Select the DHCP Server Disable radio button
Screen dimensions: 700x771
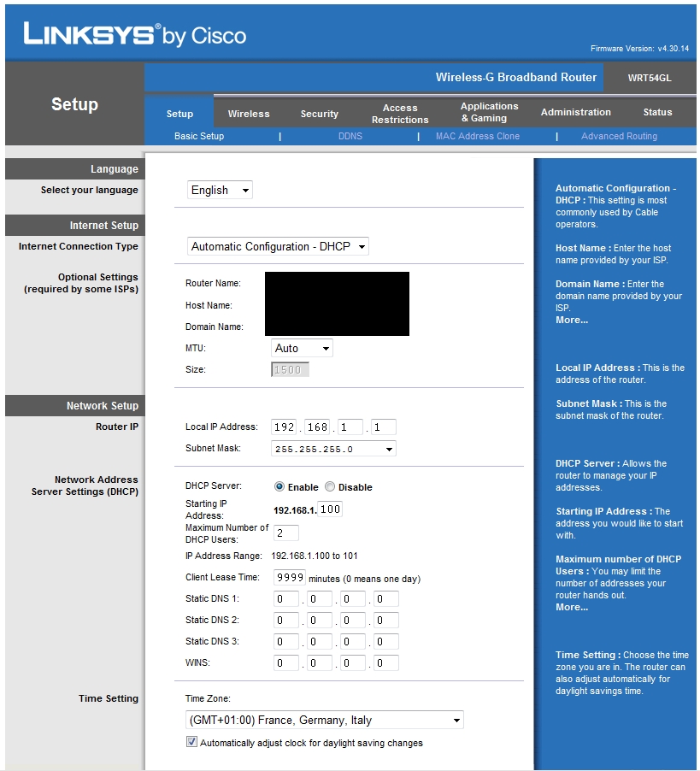[x=330, y=487]
